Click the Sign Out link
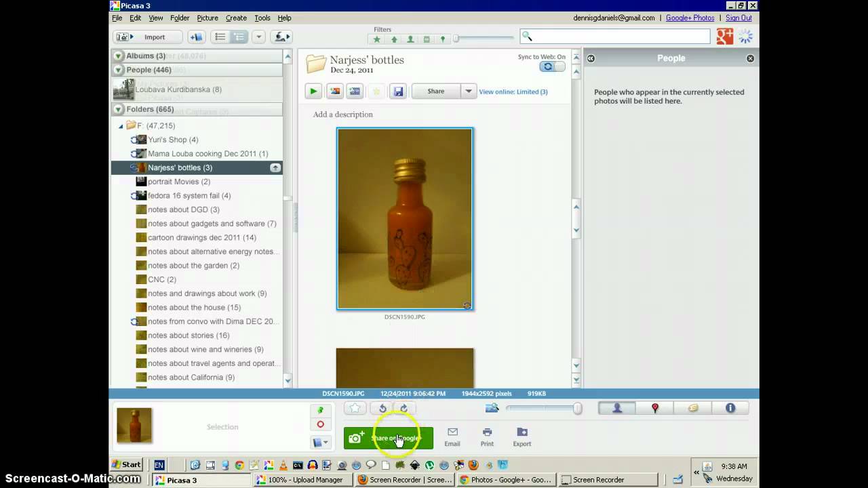This screenshot has height=488, width=868. click(738, 18)
